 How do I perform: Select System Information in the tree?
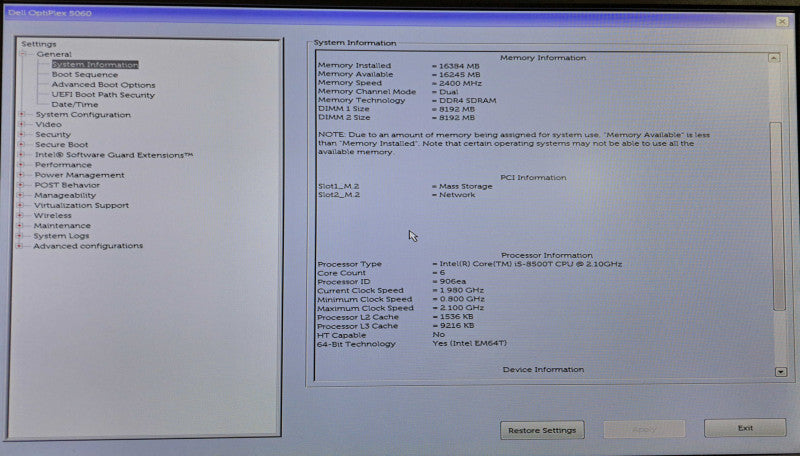click(95, 65)
